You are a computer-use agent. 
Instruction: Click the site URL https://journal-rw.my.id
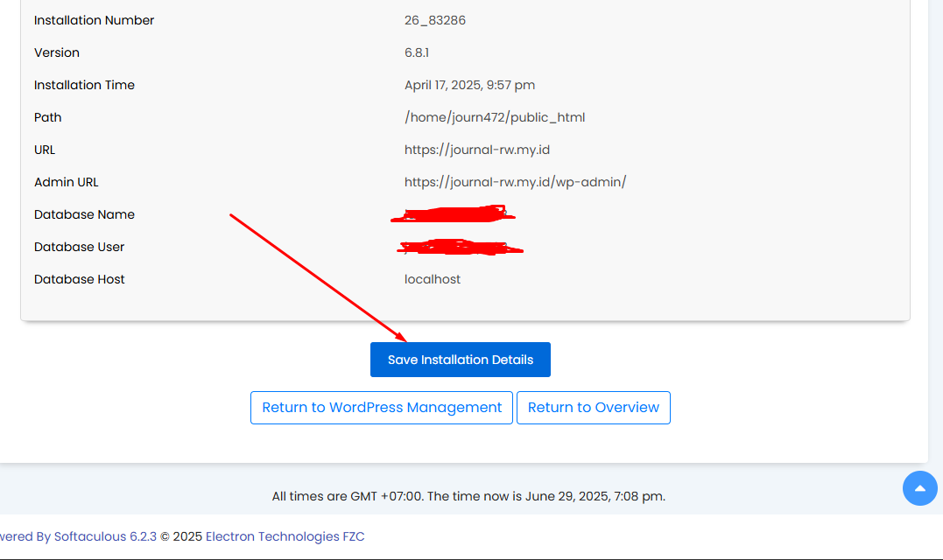[x=476, y=150]
